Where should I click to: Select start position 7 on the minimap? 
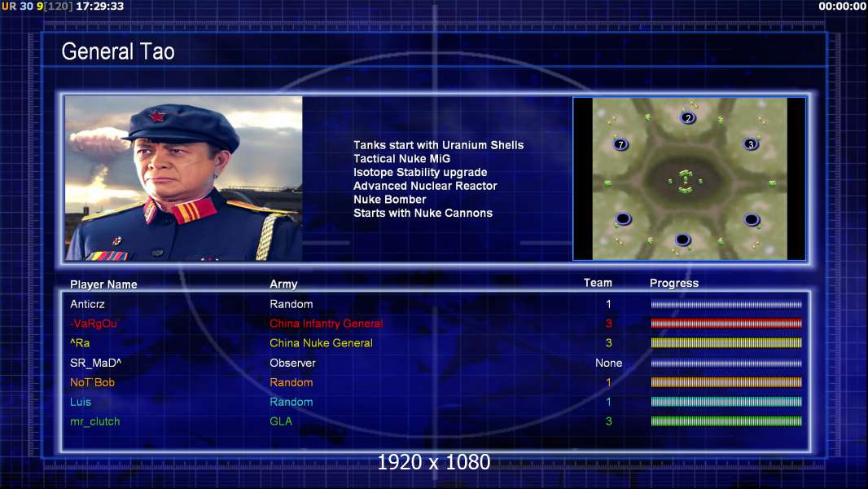pyautogui.click(x=620, y=144)
